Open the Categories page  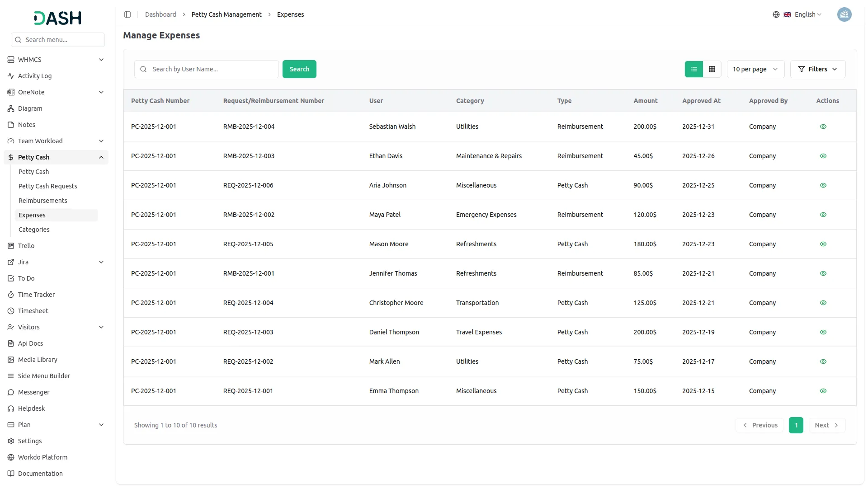(33, 229)
